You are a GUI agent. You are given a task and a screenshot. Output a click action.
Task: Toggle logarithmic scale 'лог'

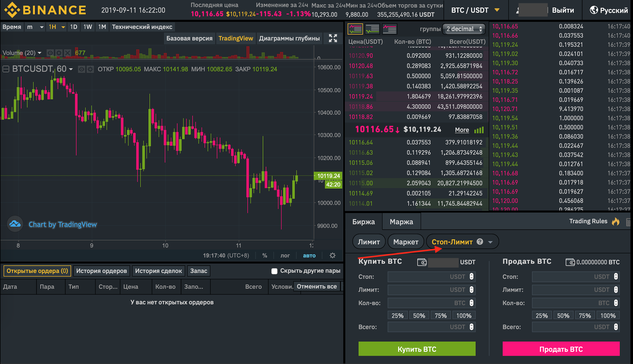click(x=285, y=255)
